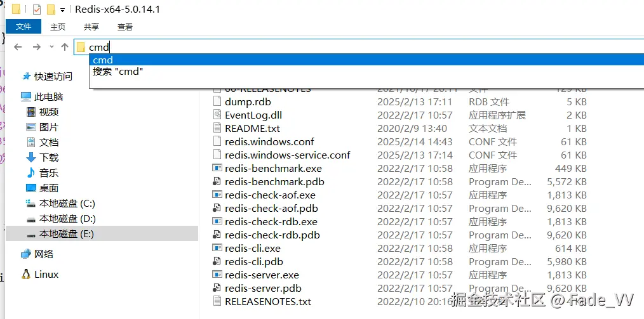This screenshot has width=644, height=319.
Task: Click the redis-benchmark.pdb file icon
Action: (x=217, y=181)
